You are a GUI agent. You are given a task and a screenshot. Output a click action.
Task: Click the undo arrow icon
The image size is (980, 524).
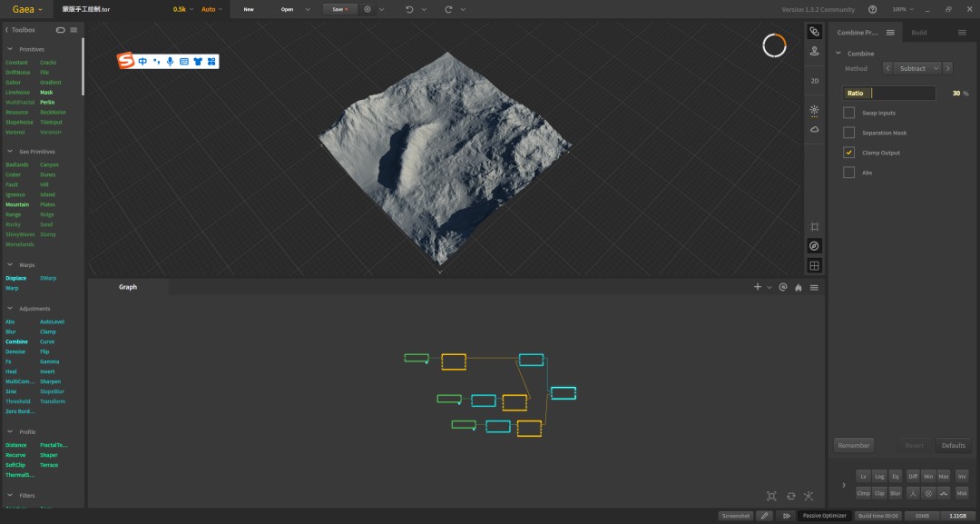point(409,9)
